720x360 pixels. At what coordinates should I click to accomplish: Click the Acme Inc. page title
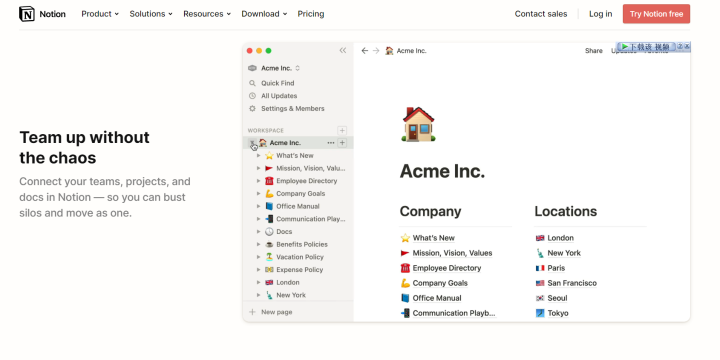442,172
